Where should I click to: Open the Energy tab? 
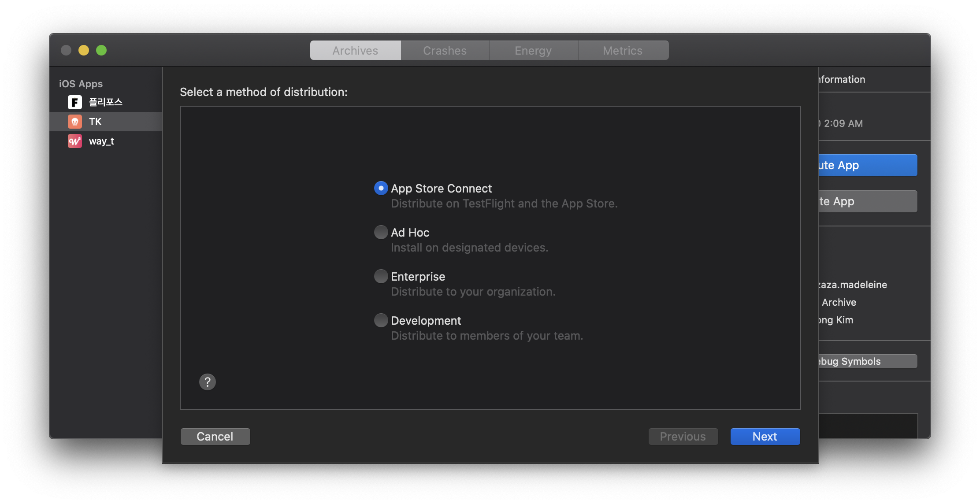533,51
